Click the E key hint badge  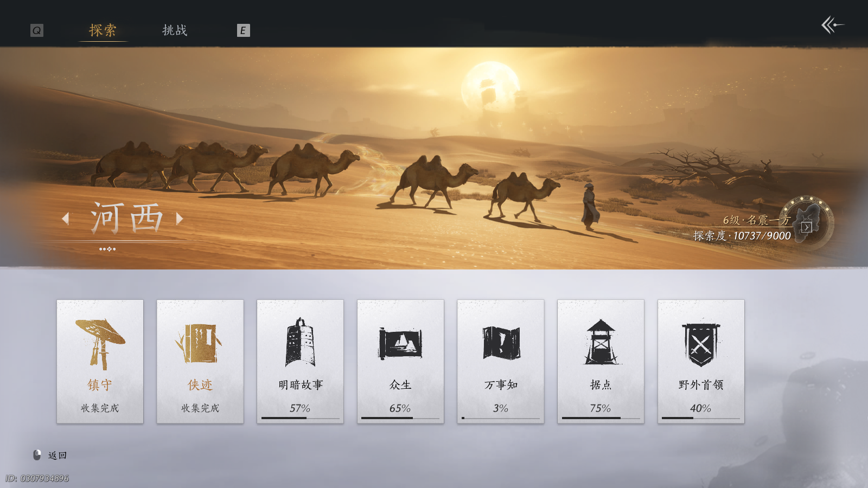(x=242, y=30)
